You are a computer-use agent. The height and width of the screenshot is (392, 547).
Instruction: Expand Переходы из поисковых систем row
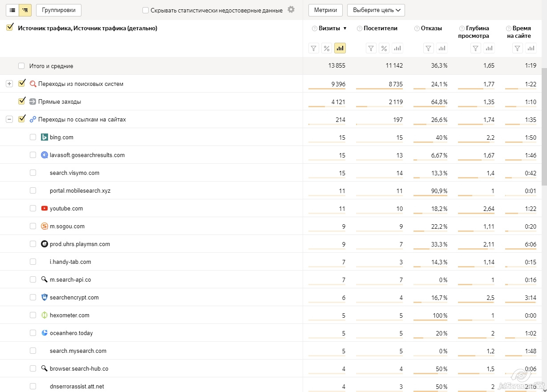click(x=9, y=84)
